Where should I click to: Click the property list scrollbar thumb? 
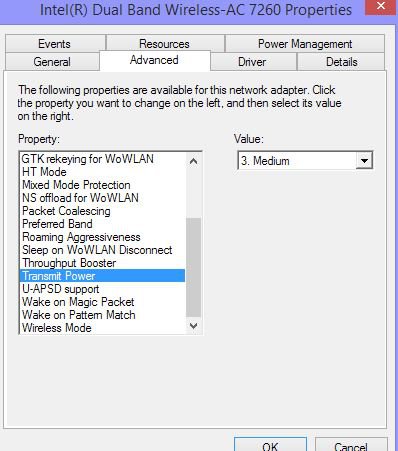pyautogui.click(x=193, y=267)
